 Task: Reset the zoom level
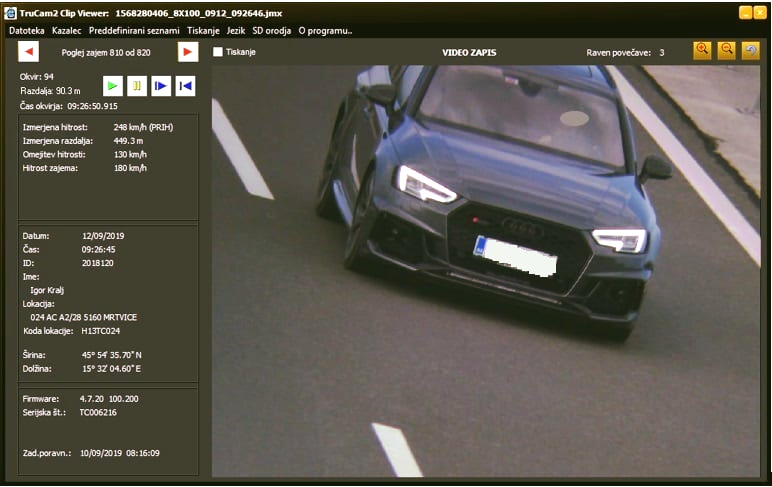[750, 50]
